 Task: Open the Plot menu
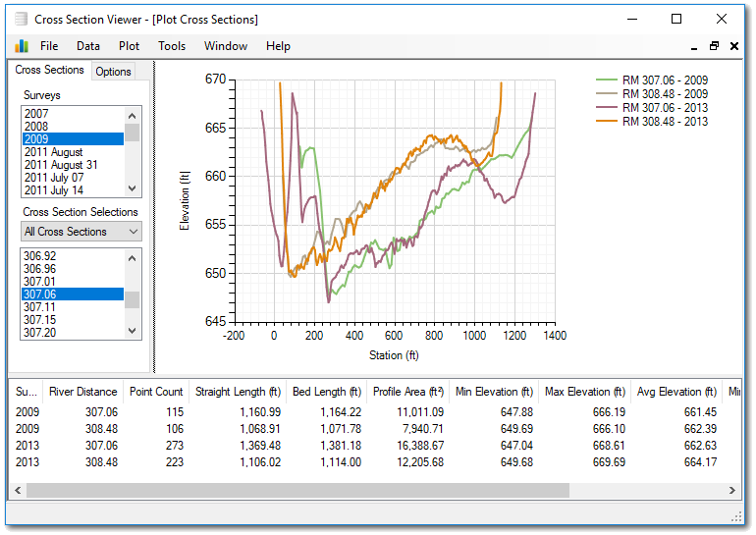click(129, 46)
